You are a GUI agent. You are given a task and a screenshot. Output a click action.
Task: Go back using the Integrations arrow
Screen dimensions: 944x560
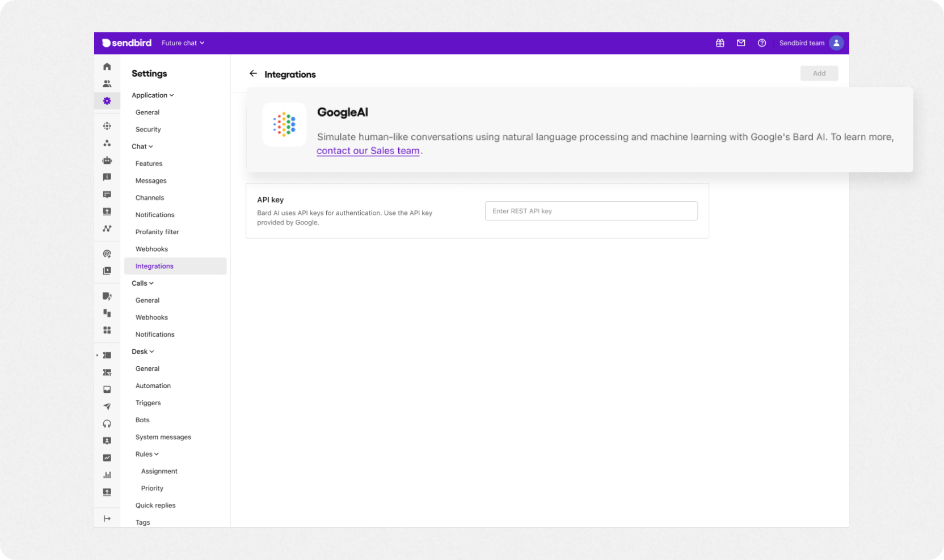click(253, 74)
